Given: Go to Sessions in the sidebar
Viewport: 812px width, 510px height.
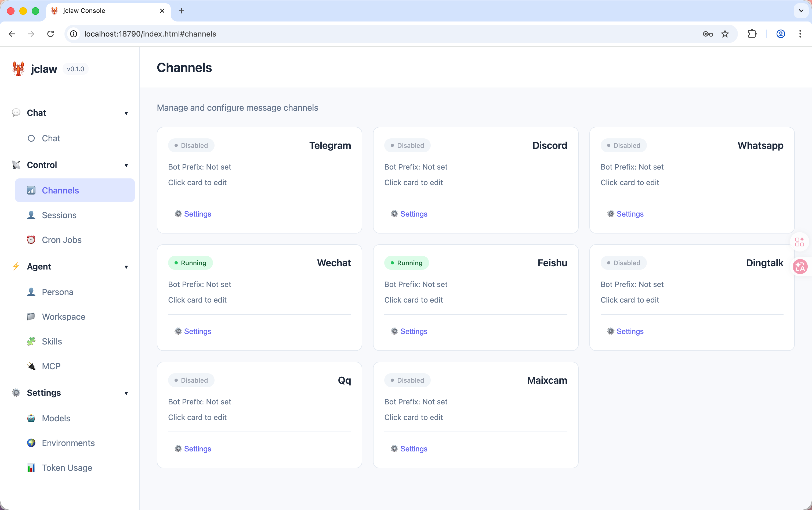Looking at the screenshot, I should tap(75, 215).
